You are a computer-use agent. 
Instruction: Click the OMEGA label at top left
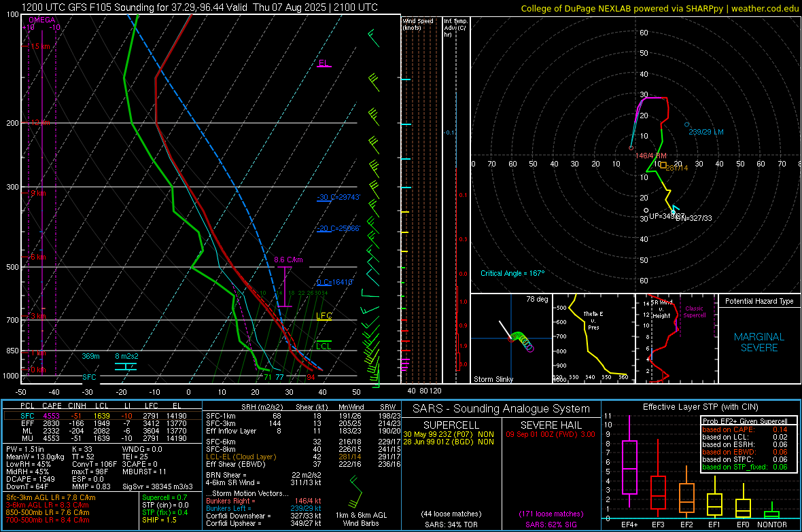41,20
